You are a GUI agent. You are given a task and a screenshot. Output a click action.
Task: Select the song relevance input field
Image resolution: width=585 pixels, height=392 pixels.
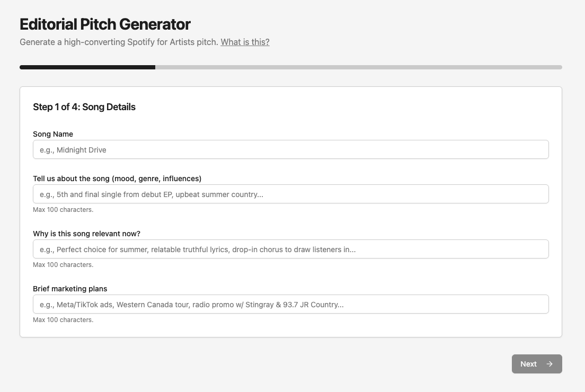(x=290, y=250)
